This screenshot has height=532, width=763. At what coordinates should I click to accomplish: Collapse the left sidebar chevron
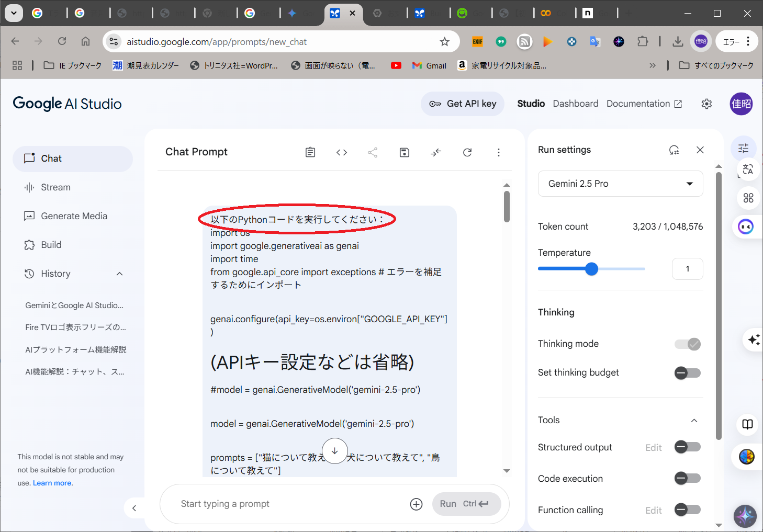tap(134, 508)
